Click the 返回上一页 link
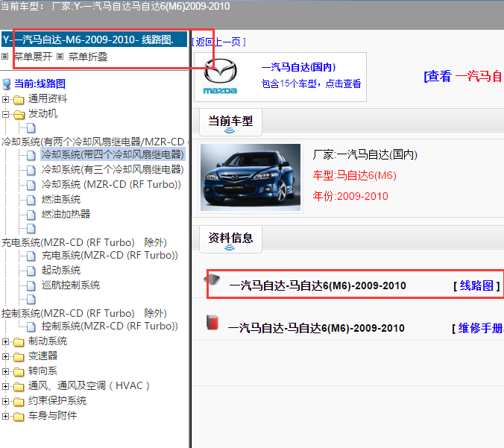 coord(219,42)
